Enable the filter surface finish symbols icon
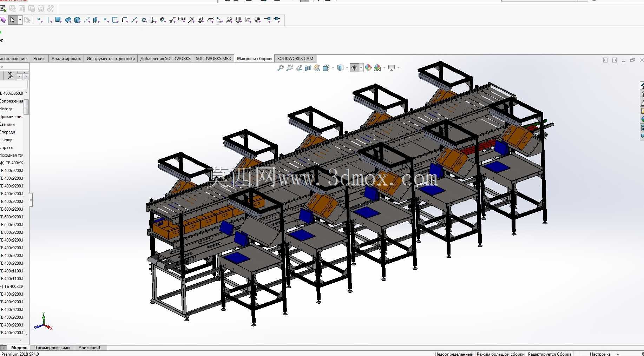Screen dimensions: 644x356 (x=172, y=20)
